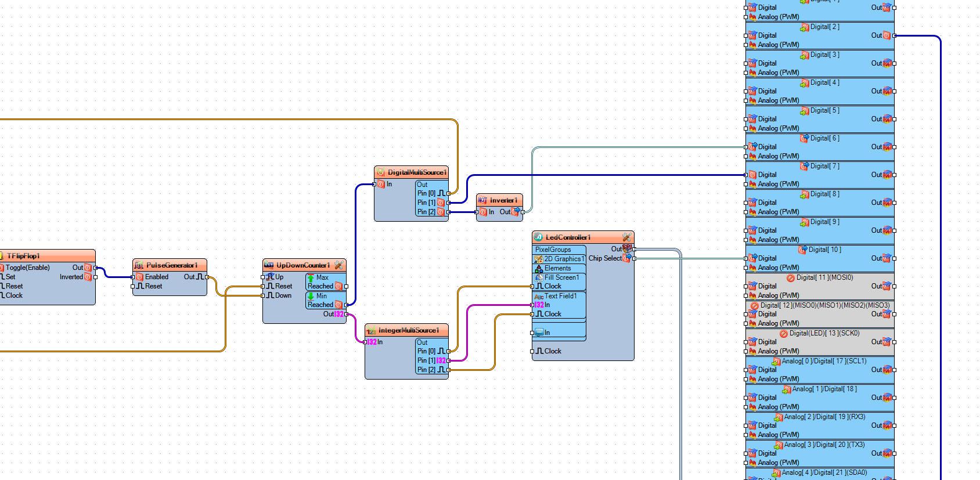Click the PixelGroups label in LedController1
The height and width of the screenshot is (480, 980).
tap(553, 250)
